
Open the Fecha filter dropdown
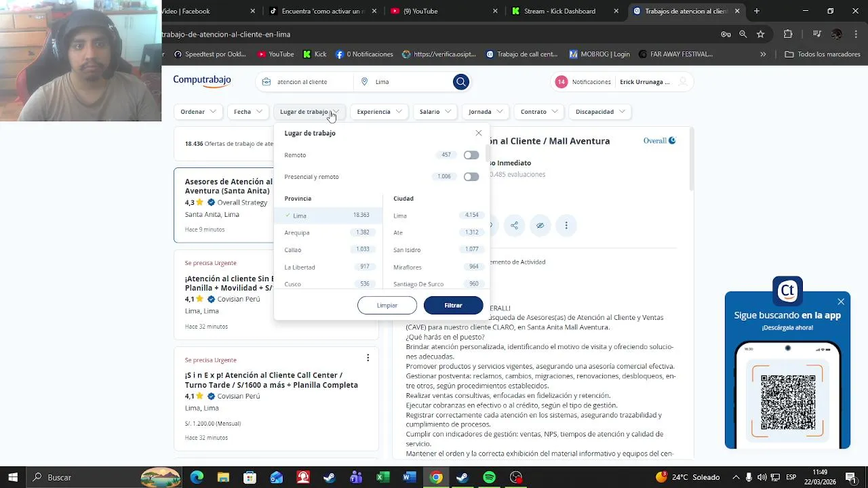coord(248,112)
